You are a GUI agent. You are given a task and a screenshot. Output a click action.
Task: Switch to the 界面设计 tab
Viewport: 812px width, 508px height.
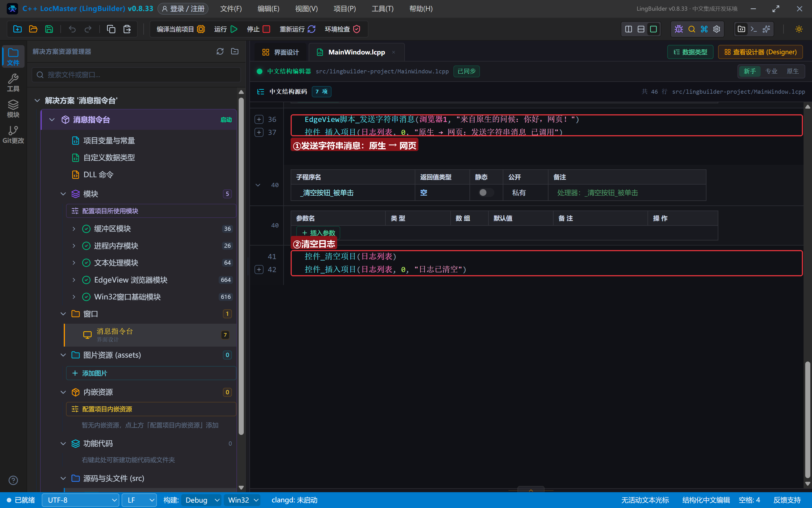(x=280, y=52)
